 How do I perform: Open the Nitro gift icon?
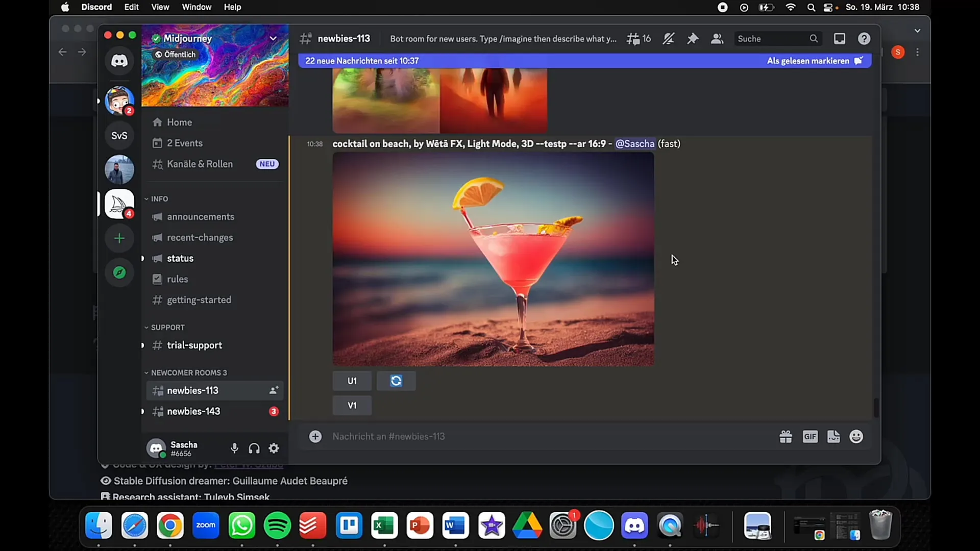pyautogui.click(x=786, y=437)
